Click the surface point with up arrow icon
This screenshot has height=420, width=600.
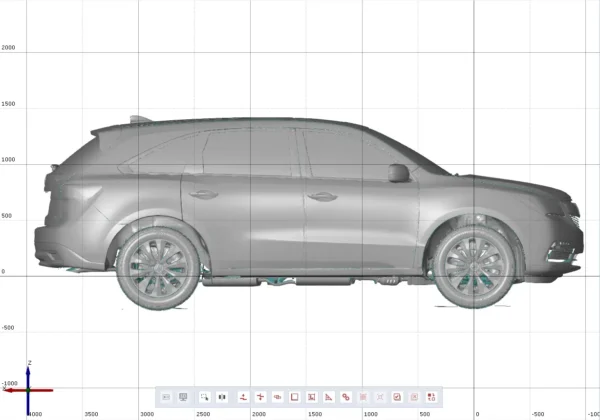point(243,397)
